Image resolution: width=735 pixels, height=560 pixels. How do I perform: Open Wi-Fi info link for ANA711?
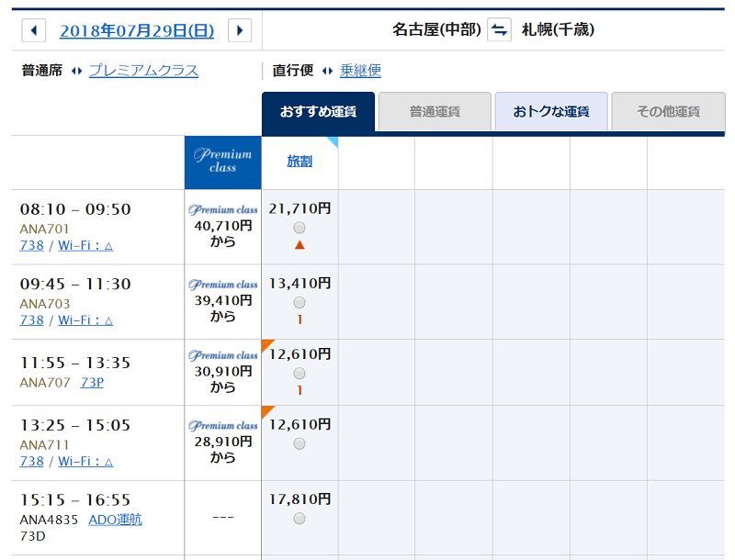[85, 461]
